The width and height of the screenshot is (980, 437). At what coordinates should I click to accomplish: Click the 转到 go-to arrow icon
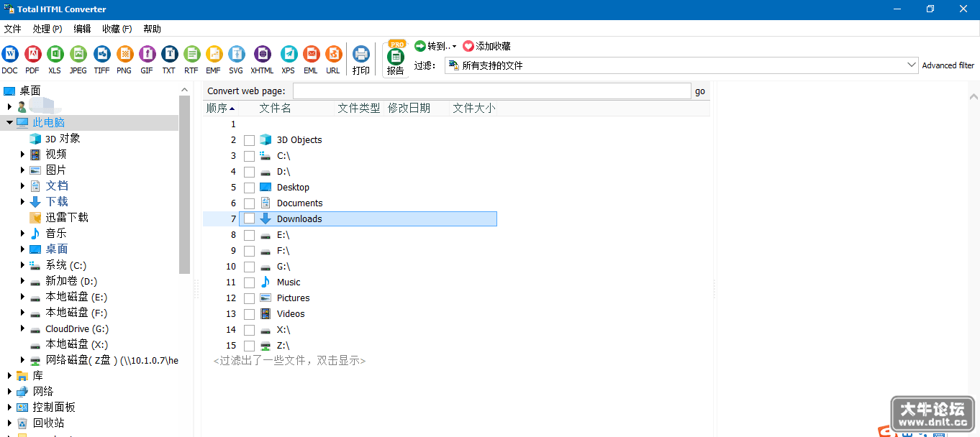point(420,46)
